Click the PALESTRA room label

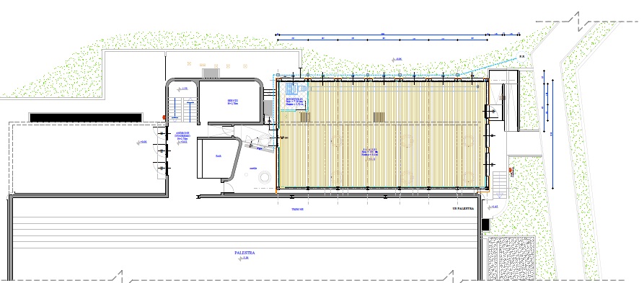point(244,253)
